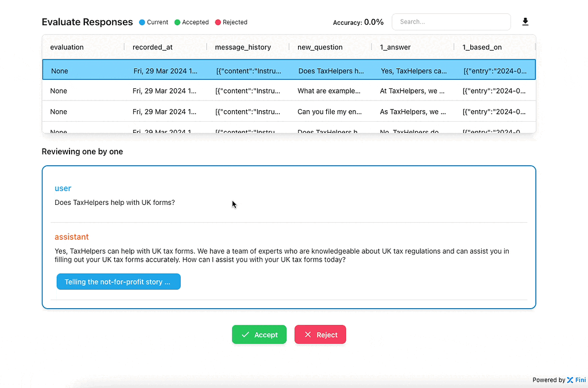Focus the Search input field
Image resolution: width=588 pixels, height=388 pixels.
point(451,22)
